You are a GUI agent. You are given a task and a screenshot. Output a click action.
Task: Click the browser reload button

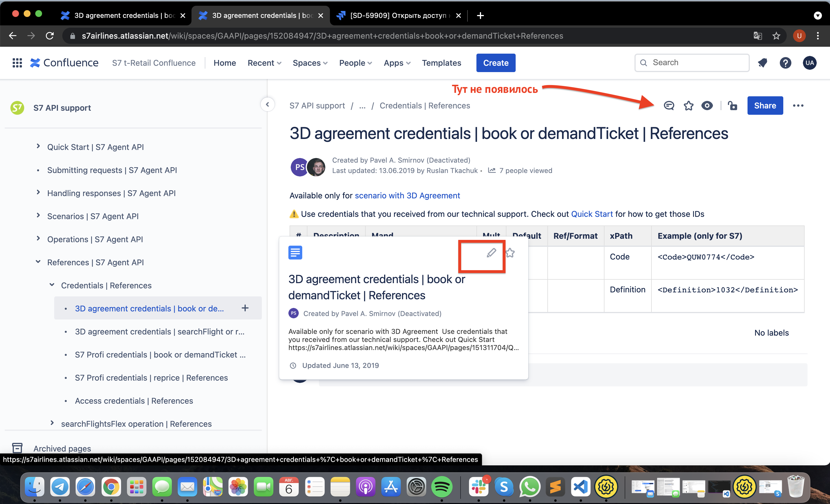pos(50,36)
